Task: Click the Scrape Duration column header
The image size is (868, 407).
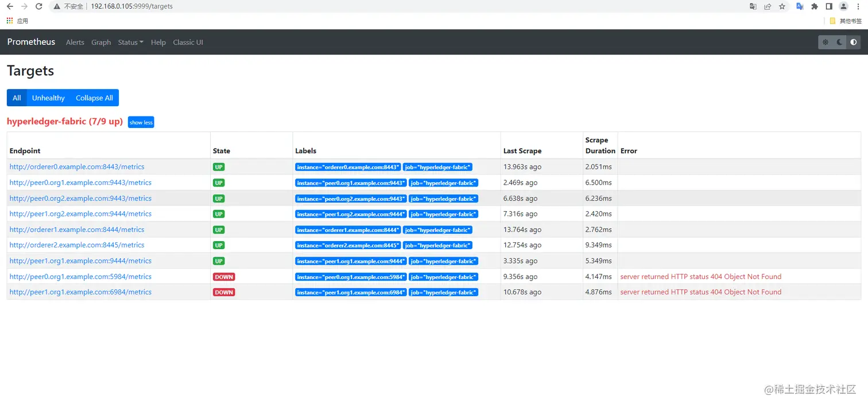Action: pyautogui.click(x=600, y=145)
